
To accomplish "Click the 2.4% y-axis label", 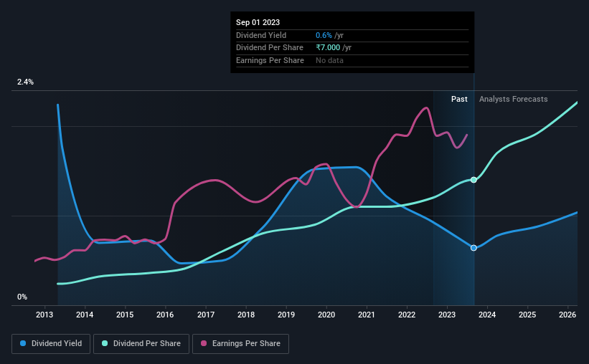I will (x=25, y=82).
